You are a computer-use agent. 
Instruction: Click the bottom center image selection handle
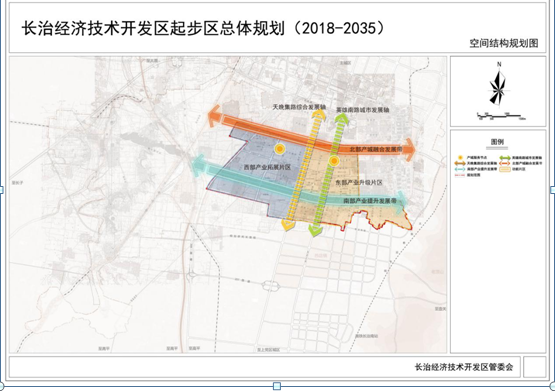point(277,385)
